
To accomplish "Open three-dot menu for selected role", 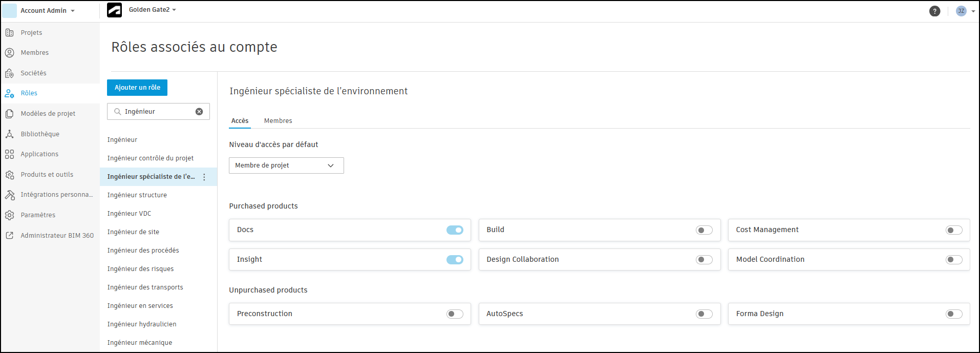I will coord(204,177).
